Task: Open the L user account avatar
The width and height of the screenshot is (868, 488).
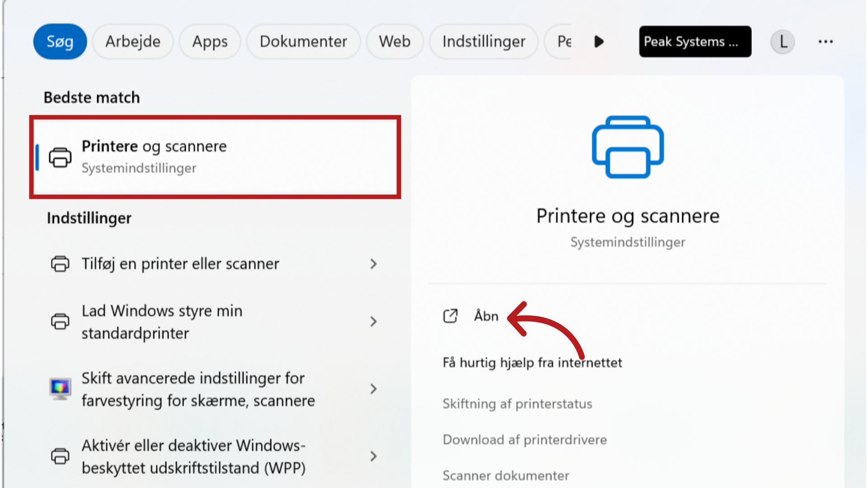Action: 783,42
